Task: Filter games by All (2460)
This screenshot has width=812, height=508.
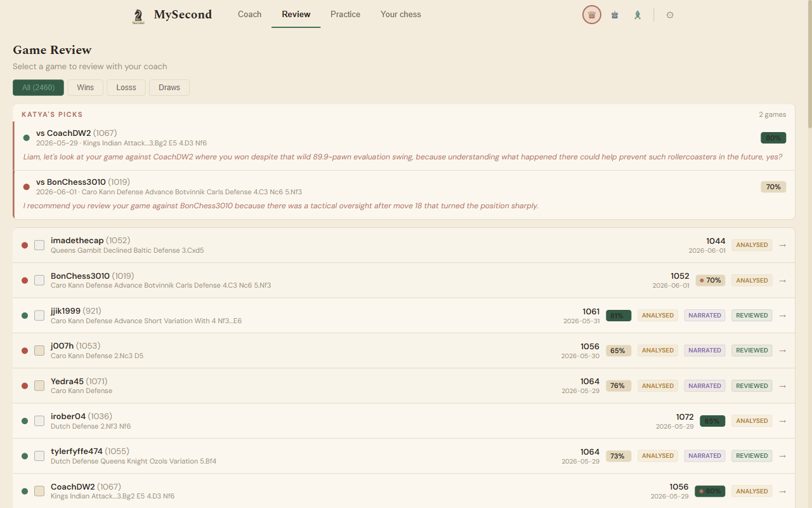Action: tap(38, 88)
